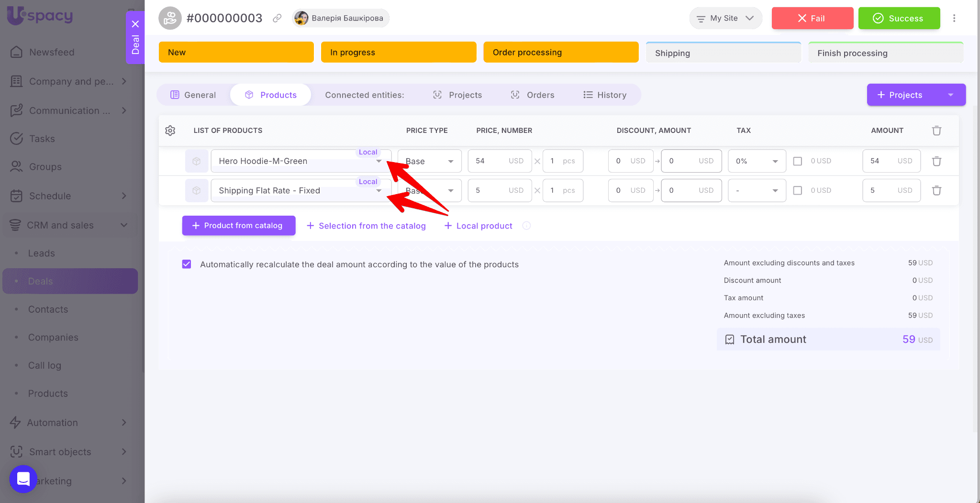Close the Deal side panel
The height and width of the screenshot is (503, 980).
tap(135, 24)
